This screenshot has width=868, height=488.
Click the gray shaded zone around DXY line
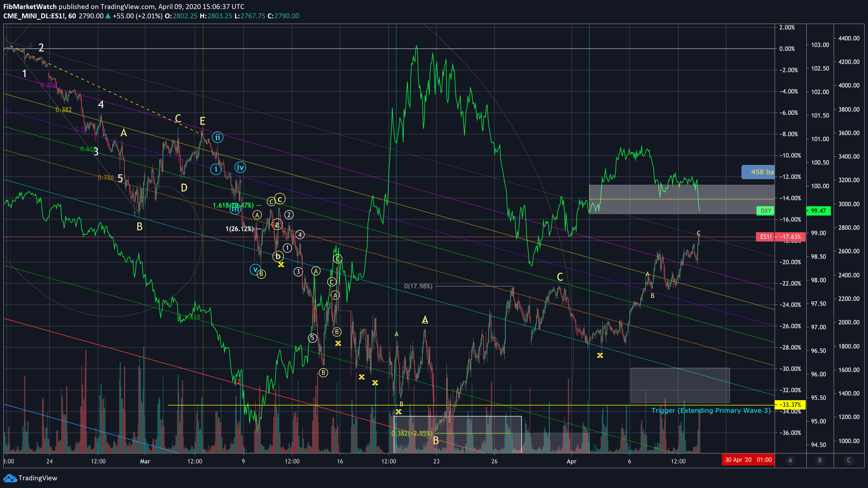(x=682, y=199)
